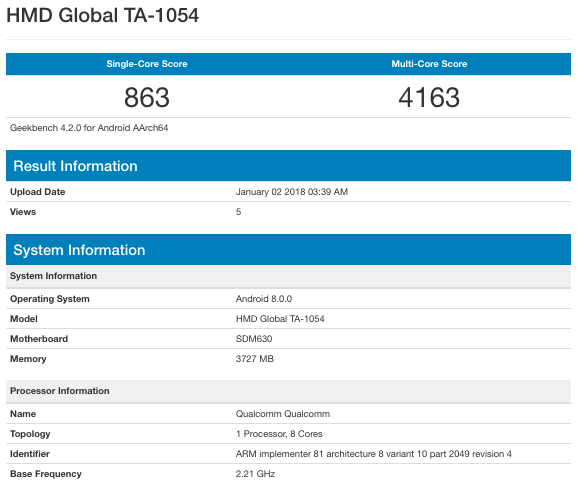Click the Topology label
This screenshot has width=585, height=487.
point(30,434)
